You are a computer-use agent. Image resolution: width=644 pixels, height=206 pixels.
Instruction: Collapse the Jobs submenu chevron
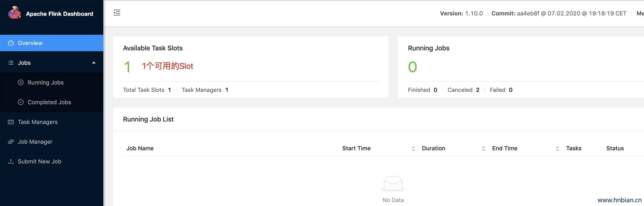pyautogui.click(x=94, y=63)
